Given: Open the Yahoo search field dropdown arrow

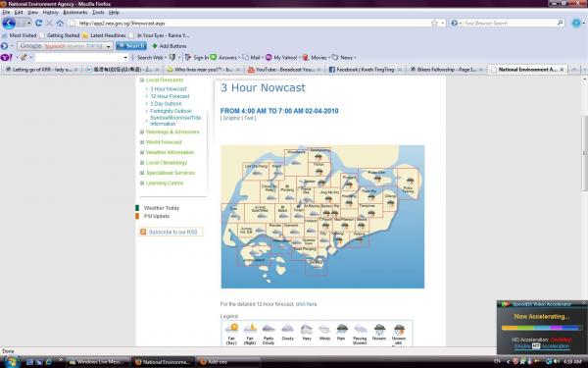Looking at the screenshot, I should 125,58.
